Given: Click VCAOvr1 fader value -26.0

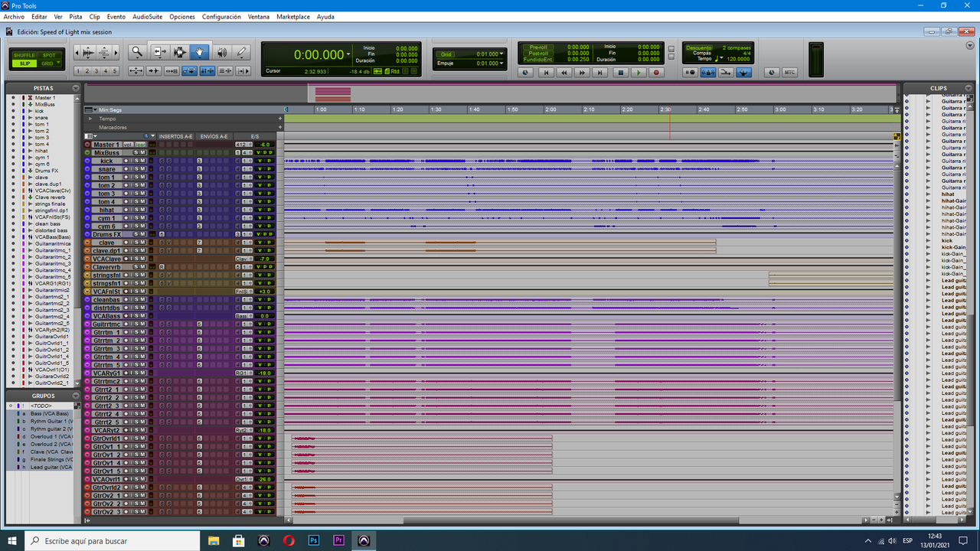Looking at the screenshot, I should pos(264,478).
